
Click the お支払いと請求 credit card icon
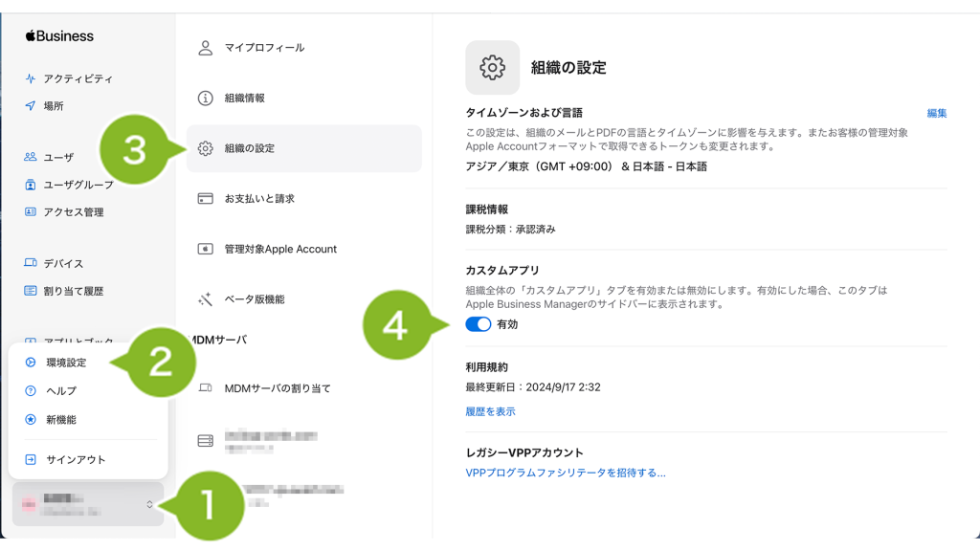click(x=205, y=199)
